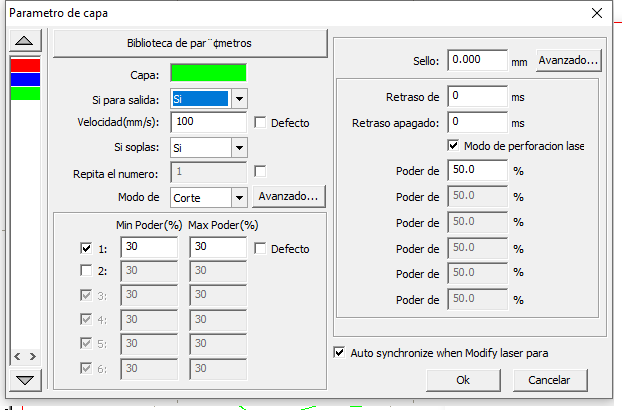This screenshot has width=622, height=410.
Task: Select the red layer in the list
Action: [x=25, y=65]
